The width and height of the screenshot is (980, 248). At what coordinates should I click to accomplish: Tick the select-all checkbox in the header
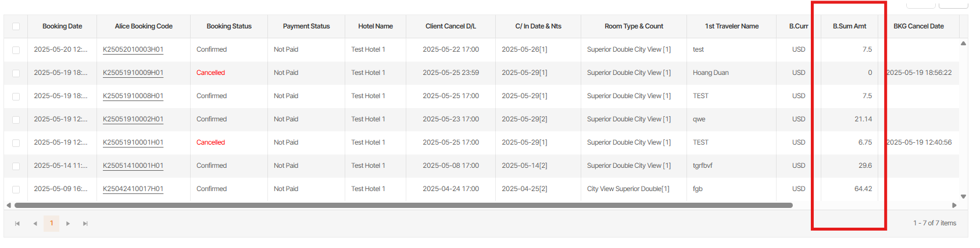16,26
